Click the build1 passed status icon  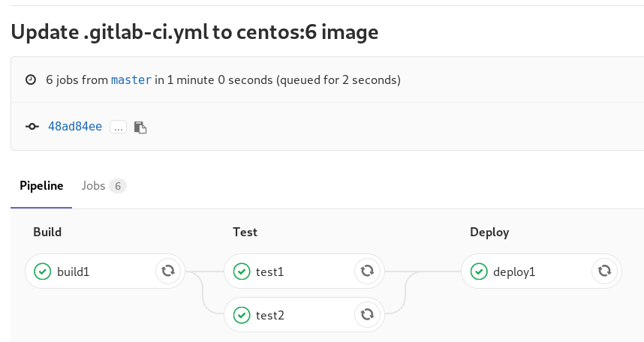click(42, 271)
